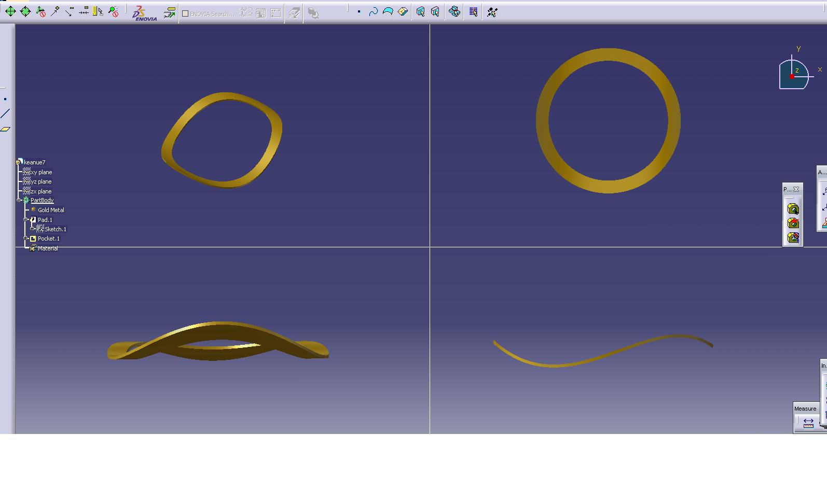The height and width of the screenshot is (504, 827).
Task: Click the ENOVIA Search text field
Action: click(212, 14)
